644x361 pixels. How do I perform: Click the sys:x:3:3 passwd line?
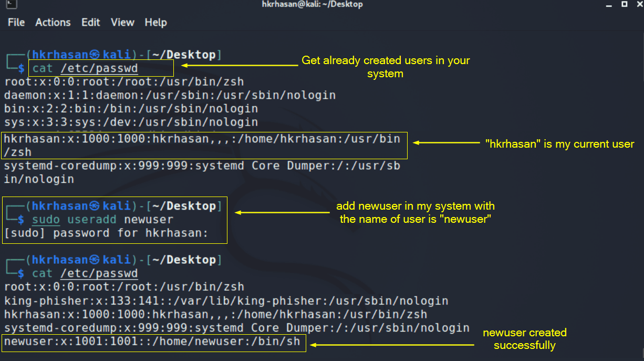coord(131,122)
